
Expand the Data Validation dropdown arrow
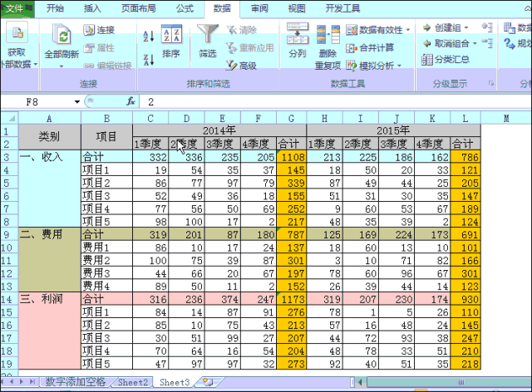click(408, 30)
